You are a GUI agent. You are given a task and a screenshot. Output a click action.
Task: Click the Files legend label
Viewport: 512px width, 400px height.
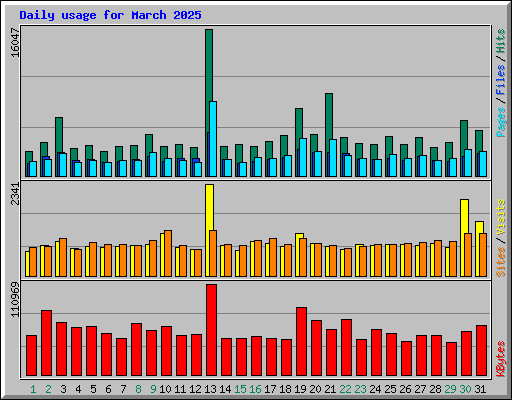pyautogui.click(x=501, y=80)
